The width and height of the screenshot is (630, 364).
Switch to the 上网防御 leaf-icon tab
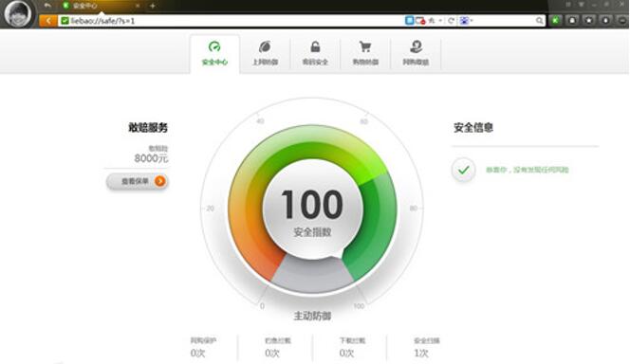(x=265, y=54)
